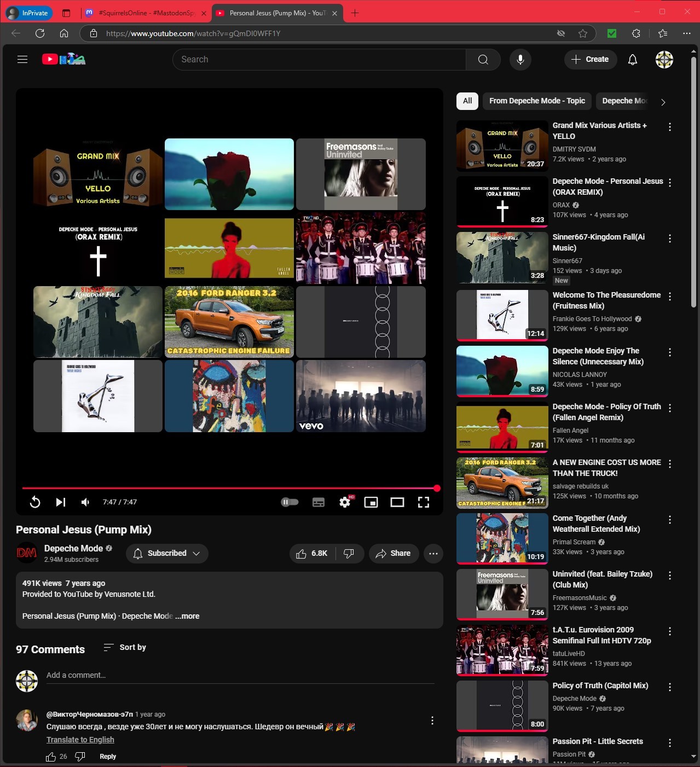Image resolution: width=700 pixels, height=767 pixels.
Task: Open Policy Of Truth (Fallen Angel Remix) thumbnail
Action: coord(502,426)
